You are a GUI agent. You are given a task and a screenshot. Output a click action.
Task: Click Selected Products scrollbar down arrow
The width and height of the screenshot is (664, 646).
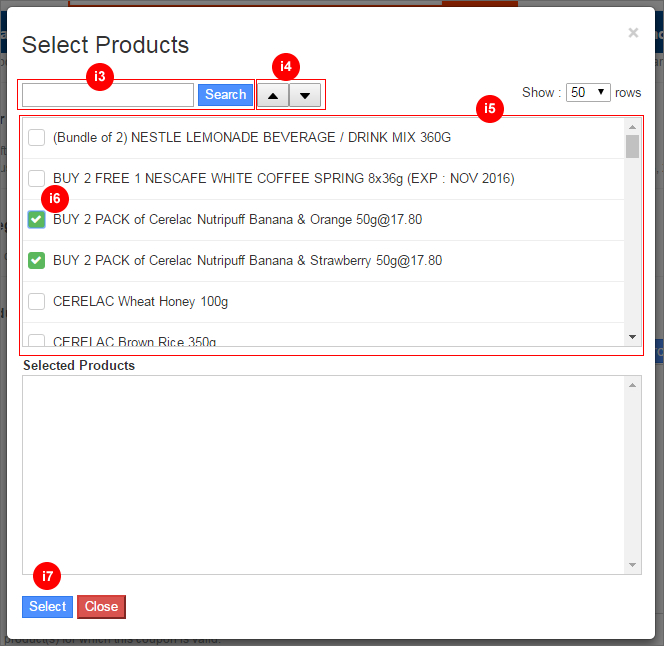632,565
